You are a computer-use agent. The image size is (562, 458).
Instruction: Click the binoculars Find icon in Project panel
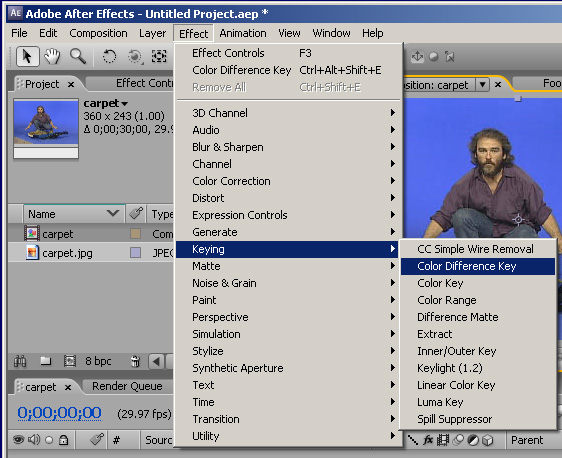pos(20,361)
